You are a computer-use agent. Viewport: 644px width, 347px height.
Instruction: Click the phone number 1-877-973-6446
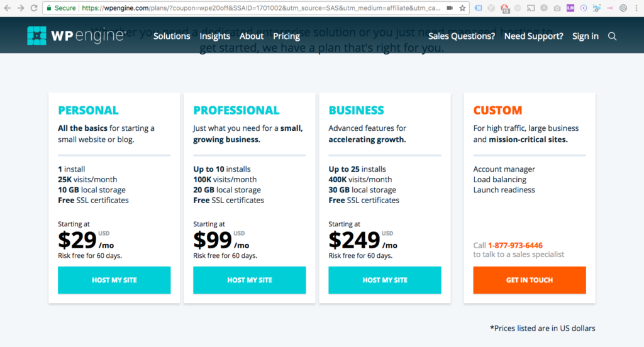click(x=515, y=245)
